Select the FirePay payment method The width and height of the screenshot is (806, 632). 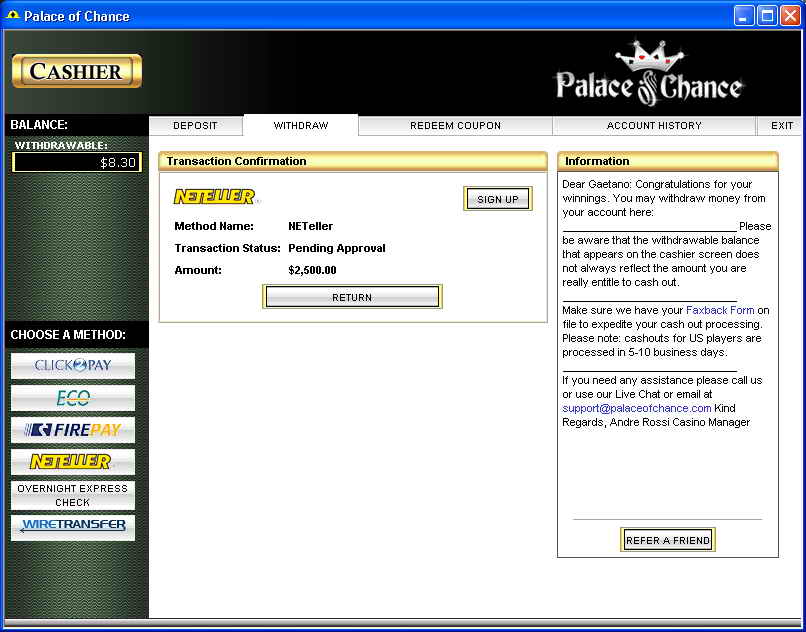click(x=73, y=430)
